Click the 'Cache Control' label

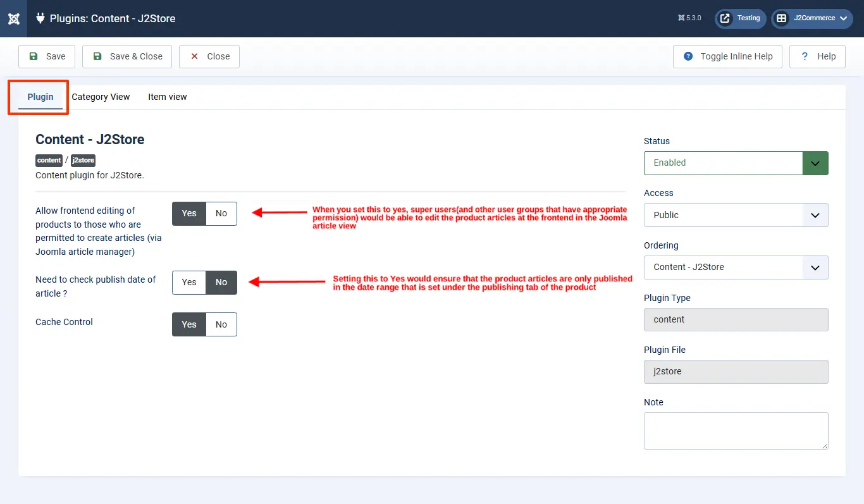64,322
